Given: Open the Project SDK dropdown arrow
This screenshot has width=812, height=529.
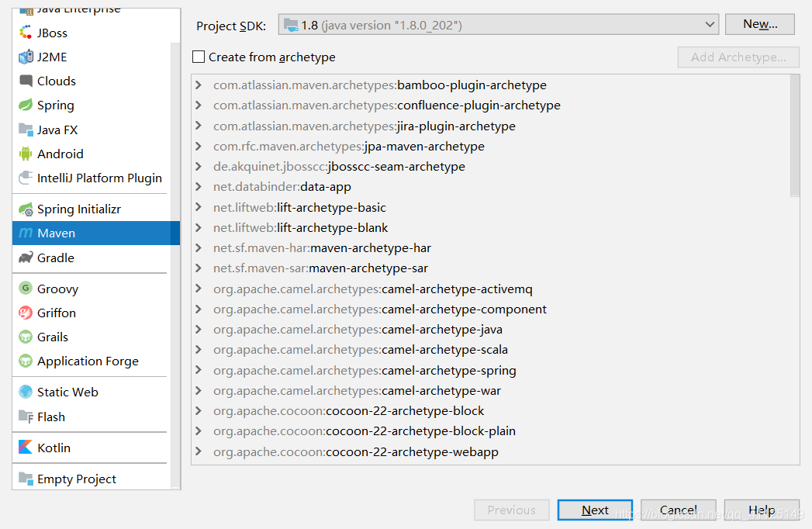Looking at the screenshot, I should (710, 24).
